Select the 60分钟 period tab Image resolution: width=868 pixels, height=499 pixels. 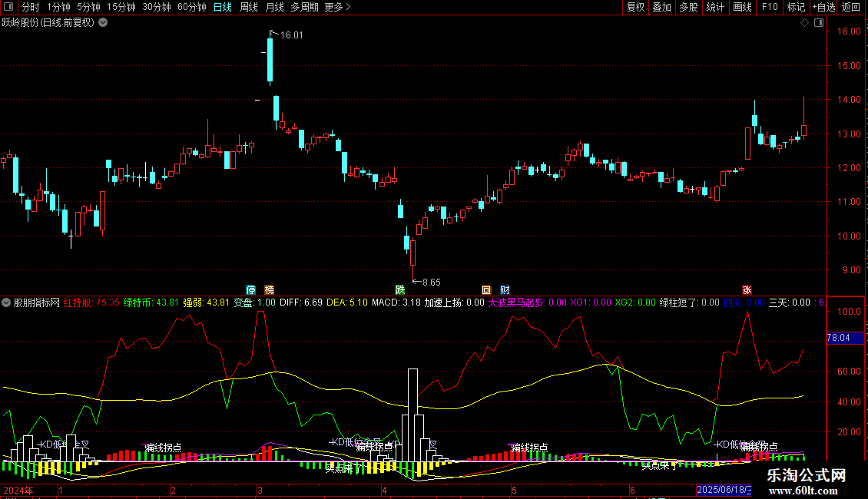click(x=191, y=7)
